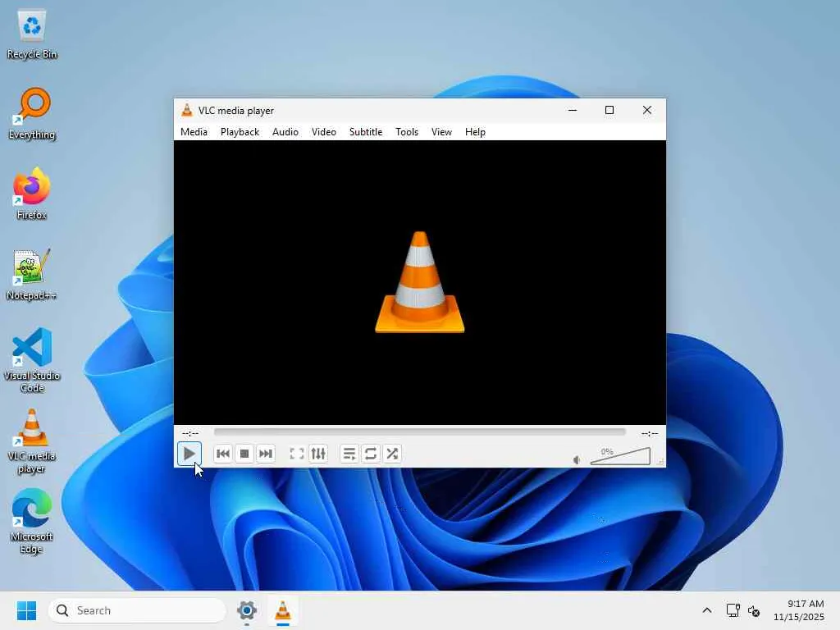
Task: Minimize the VLC window
Action: [573, 111]
